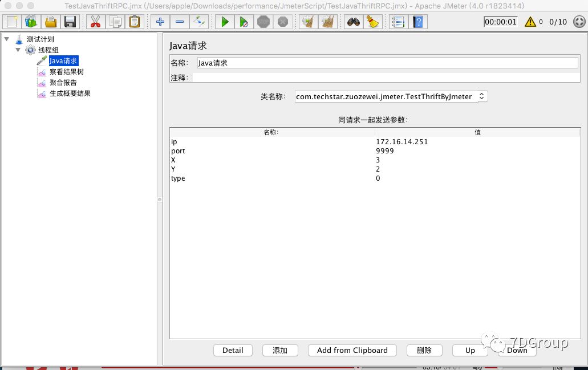The height and width of the screenshot is (370, 588).
Task: Click the remote engines circle icon
Action: [579, 22]
